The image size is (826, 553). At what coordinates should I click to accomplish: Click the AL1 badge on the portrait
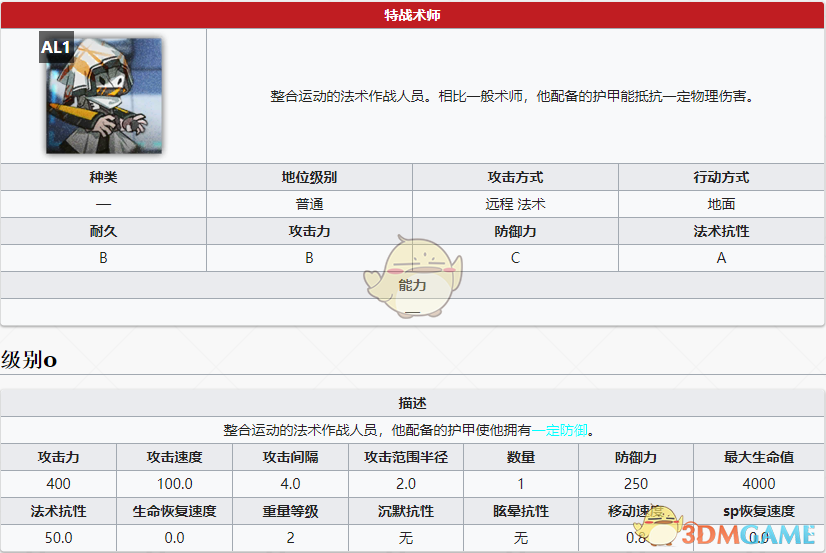(x=56, y=47)
